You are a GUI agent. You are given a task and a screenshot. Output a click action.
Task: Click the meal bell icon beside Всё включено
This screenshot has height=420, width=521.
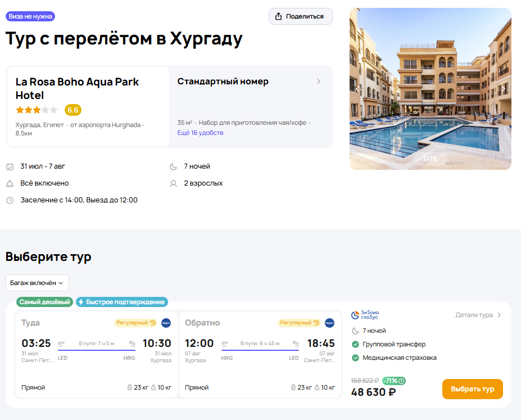(x=10, y=183)
